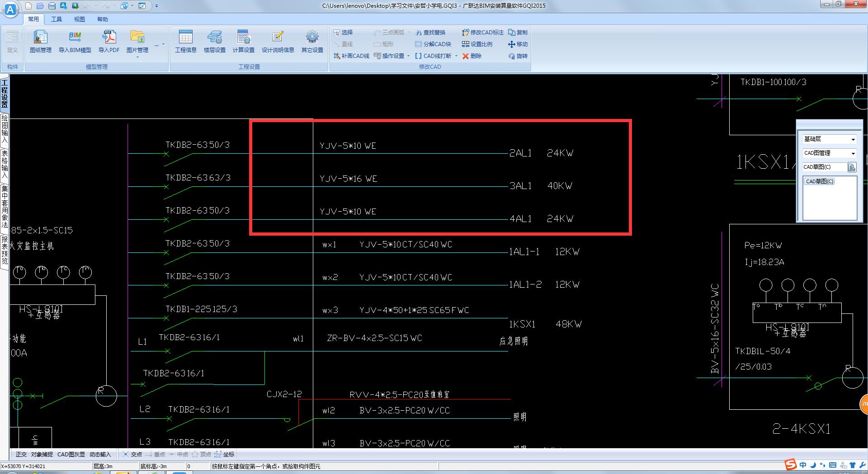Switch to 帮助 ribbon tab
Image resolution: width=868 pixels, height=474 pixels.
[x=103, y=19]
